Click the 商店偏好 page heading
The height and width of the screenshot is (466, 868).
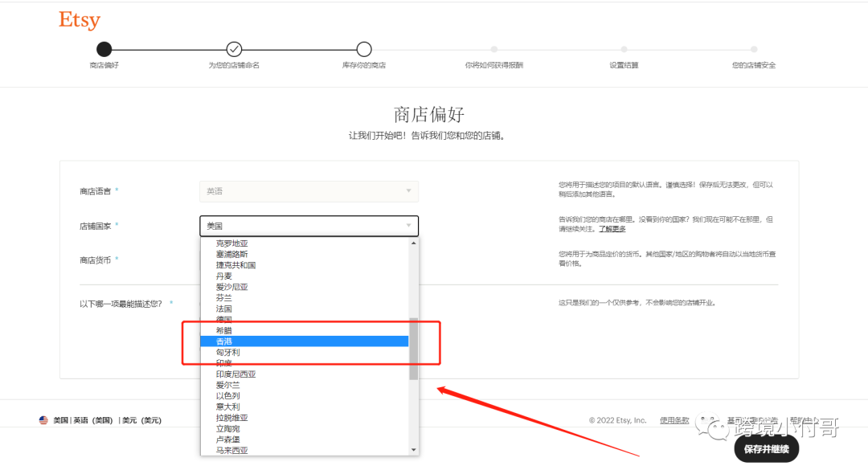tap(429, 115)
